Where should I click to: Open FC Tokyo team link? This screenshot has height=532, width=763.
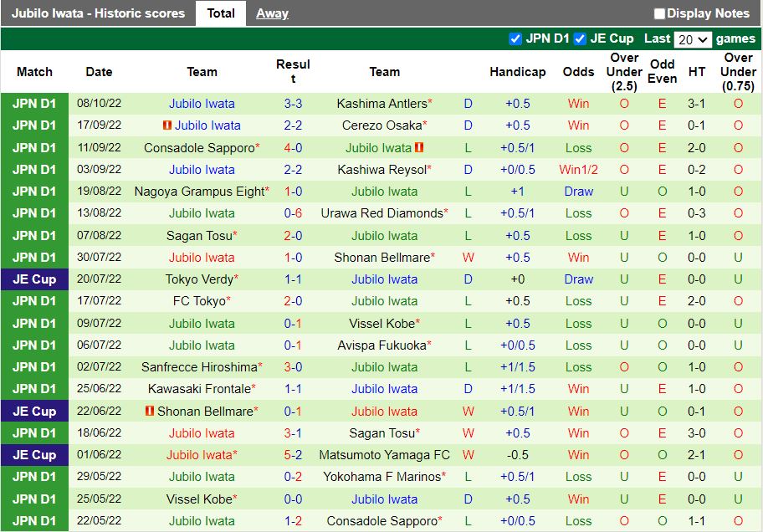[199, 301]
